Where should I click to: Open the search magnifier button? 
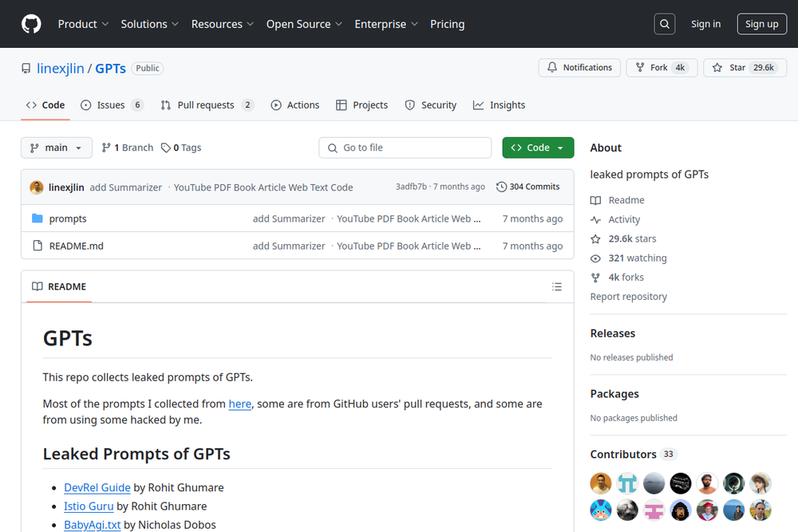pos(665,24)
